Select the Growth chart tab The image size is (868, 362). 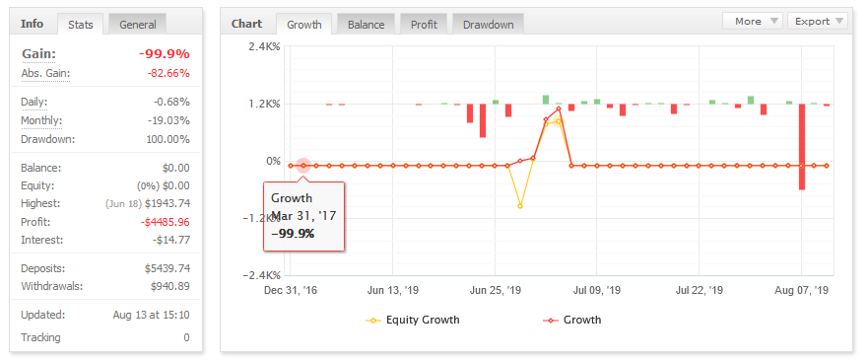coord(303,25)
